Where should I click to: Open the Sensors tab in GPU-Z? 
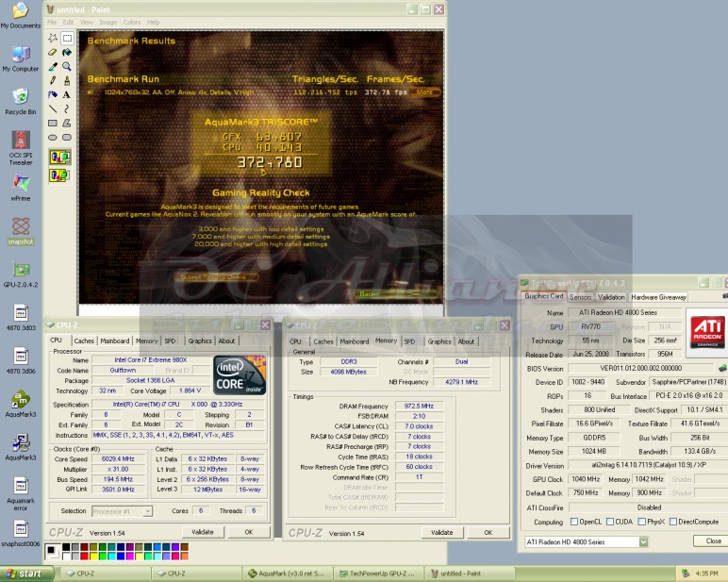[581, 297]
